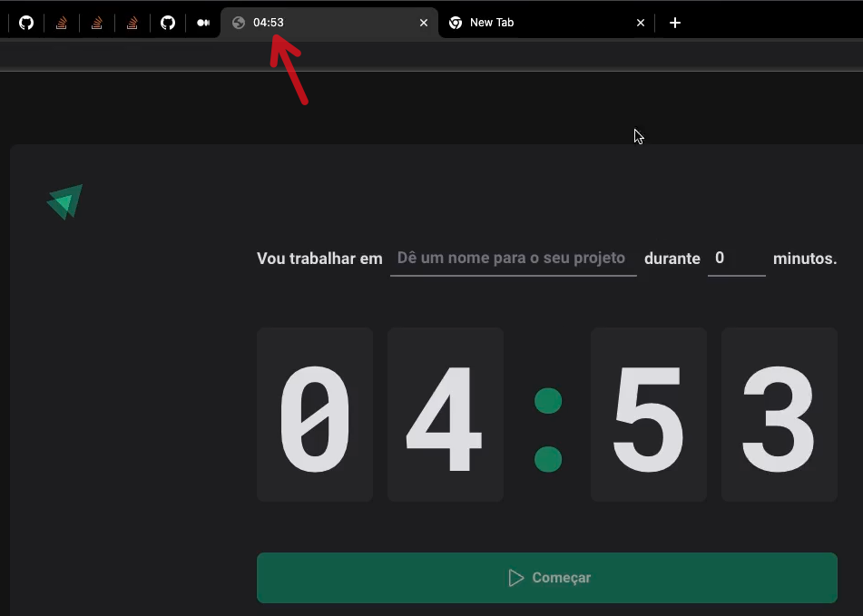Click the minutes digit 4 card
863x616 pixels.
[x=446, y=415]
